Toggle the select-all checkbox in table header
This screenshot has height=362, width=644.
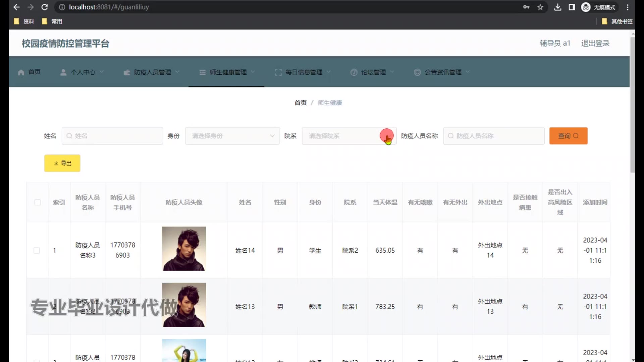[x=38, y=202]
